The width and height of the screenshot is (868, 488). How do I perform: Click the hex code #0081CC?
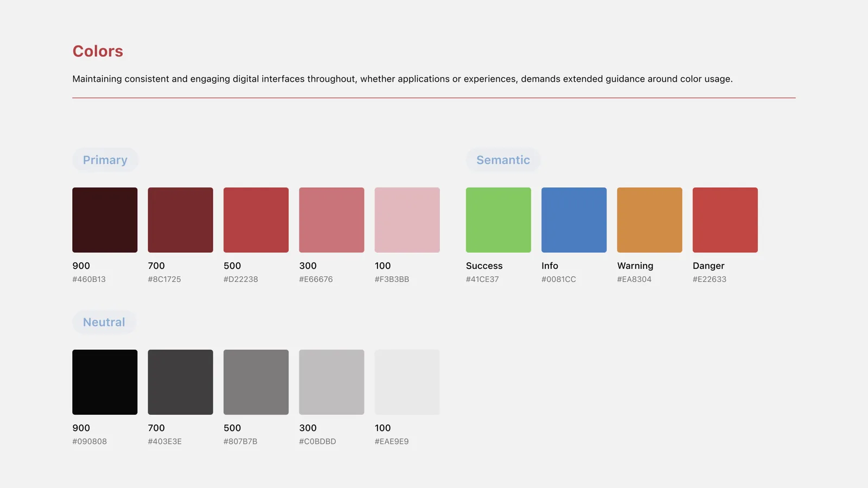tap(559, 279)
